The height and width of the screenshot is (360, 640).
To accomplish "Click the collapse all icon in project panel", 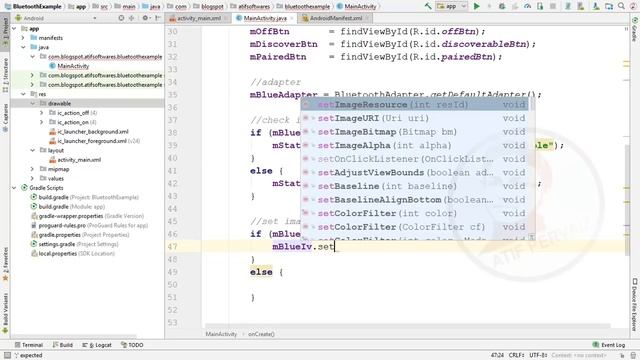I will (x=131, y=18).
